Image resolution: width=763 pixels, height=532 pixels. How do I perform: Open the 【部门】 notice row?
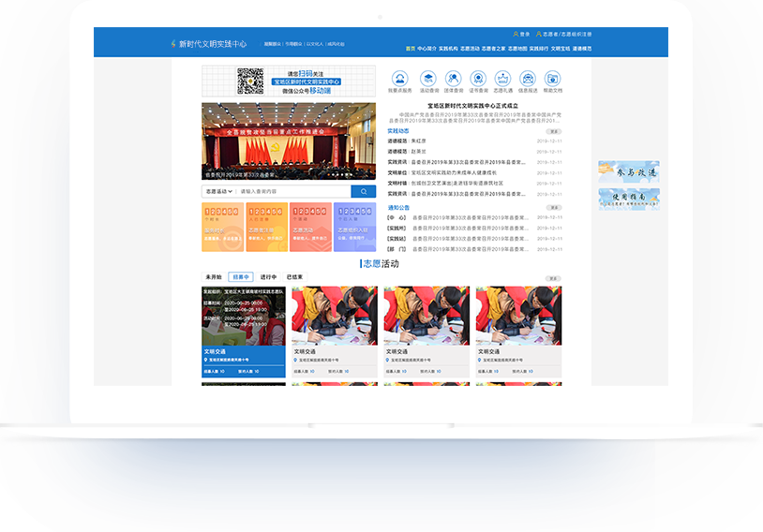[474, 249]
